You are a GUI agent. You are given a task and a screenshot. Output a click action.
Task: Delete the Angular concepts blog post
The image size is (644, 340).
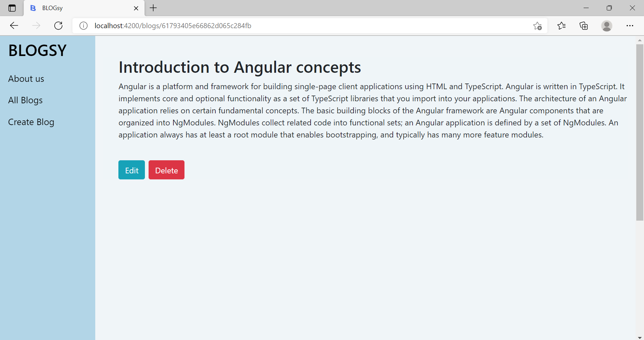coord(166,170)
